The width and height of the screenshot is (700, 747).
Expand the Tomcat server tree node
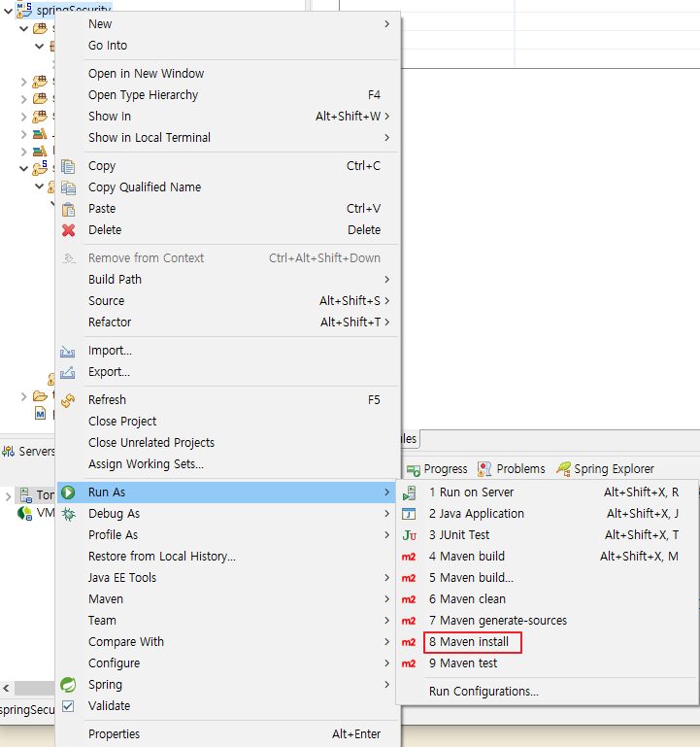pos(8,496)
